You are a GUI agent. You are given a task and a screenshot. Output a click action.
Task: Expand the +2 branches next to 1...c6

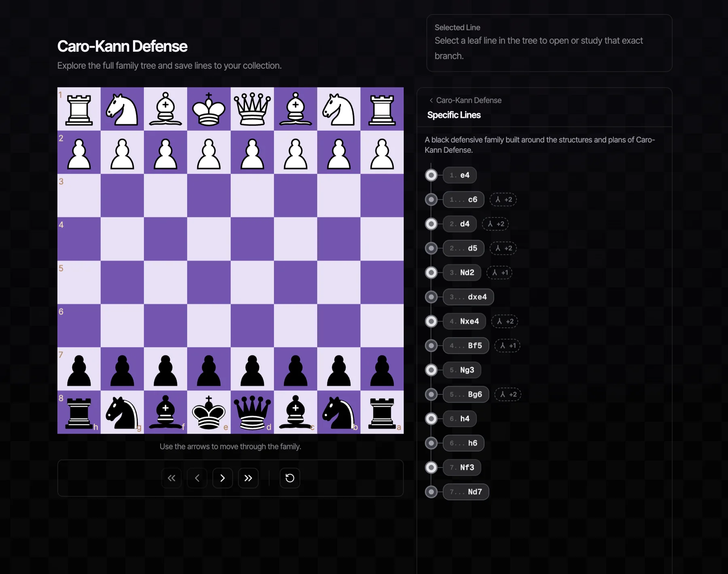pos(503,200)
